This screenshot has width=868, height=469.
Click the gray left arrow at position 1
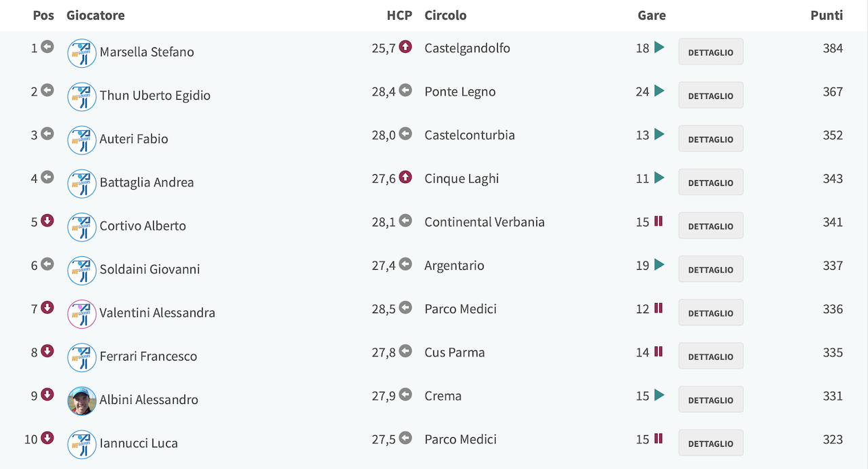pos(47,47)
